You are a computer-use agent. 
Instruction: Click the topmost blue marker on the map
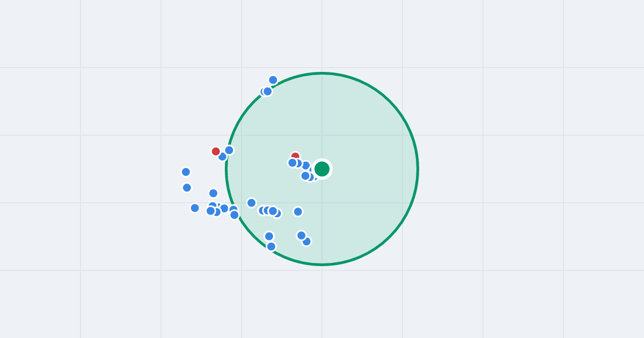(273, 80)
